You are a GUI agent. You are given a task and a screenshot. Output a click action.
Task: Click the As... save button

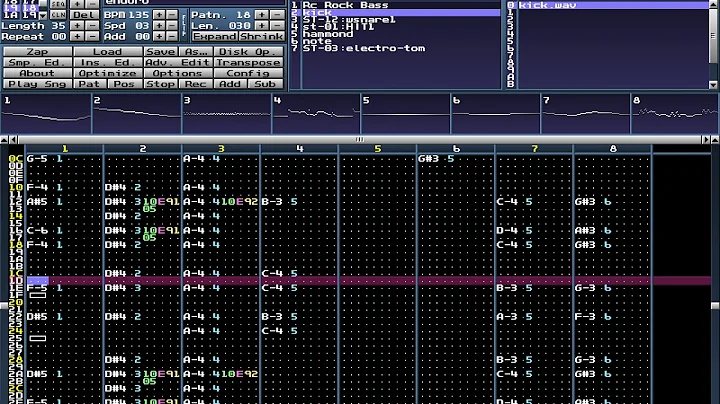196,51
